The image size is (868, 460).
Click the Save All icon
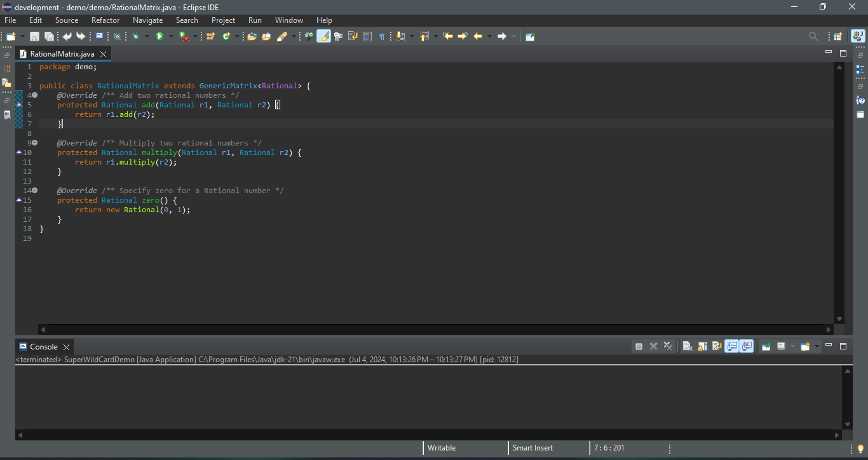(49, 37)
